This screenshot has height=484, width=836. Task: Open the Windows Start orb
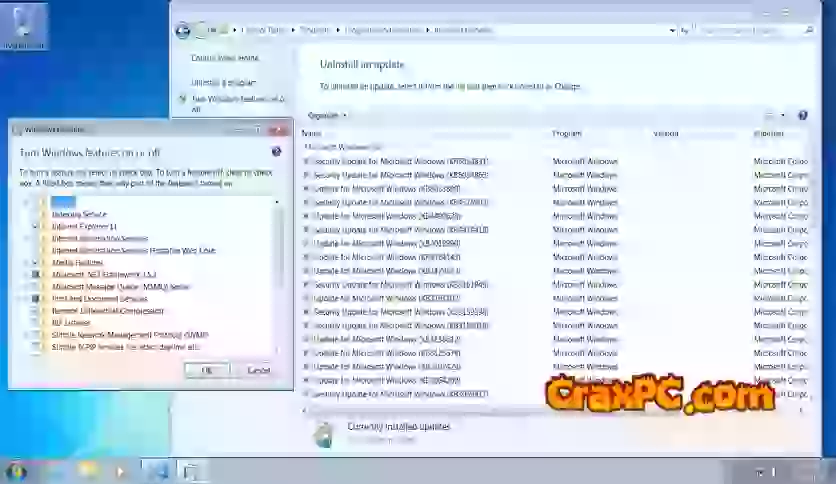click(x=16, y=471)
